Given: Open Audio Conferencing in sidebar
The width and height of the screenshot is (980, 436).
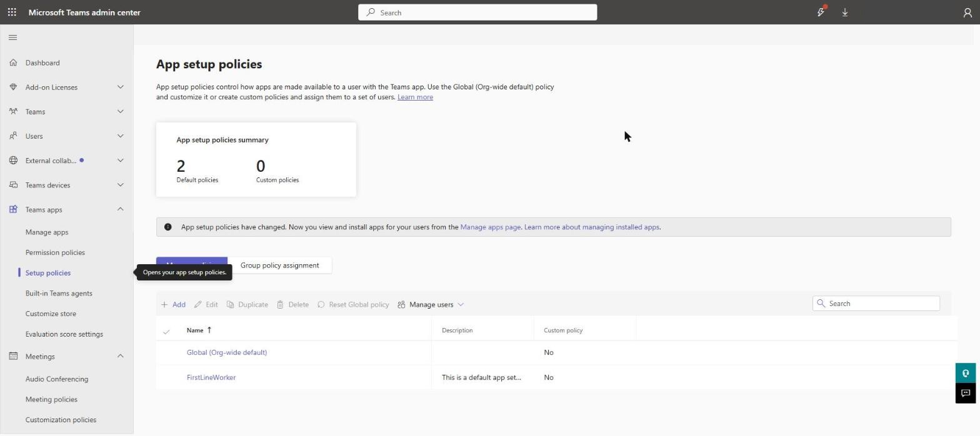Looking at the screenshot, I should coord(57,379).
